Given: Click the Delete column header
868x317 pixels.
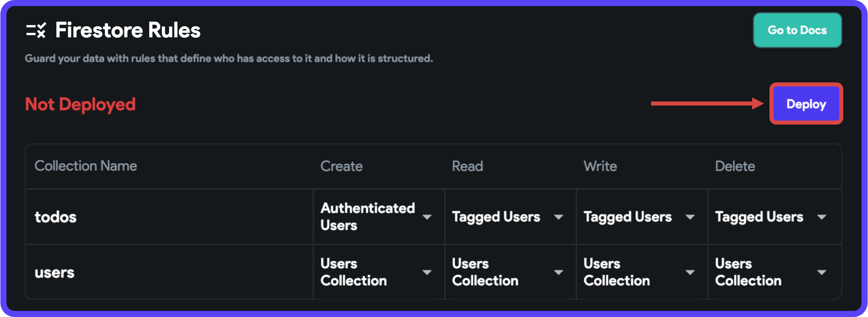Looking at the screenshot, I should 735,166.
